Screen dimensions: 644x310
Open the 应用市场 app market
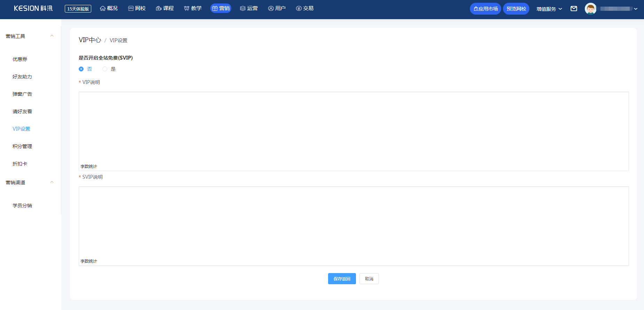[x=485, y=9]
